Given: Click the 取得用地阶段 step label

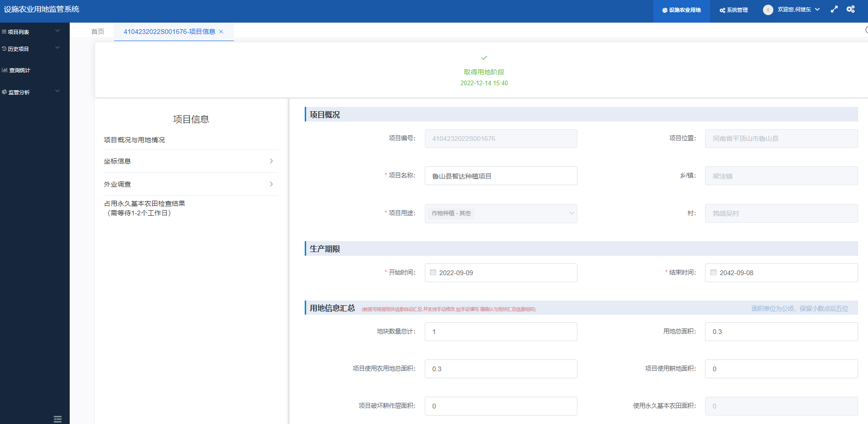Looking at the screenshot, I should click(x=484, y=72).
